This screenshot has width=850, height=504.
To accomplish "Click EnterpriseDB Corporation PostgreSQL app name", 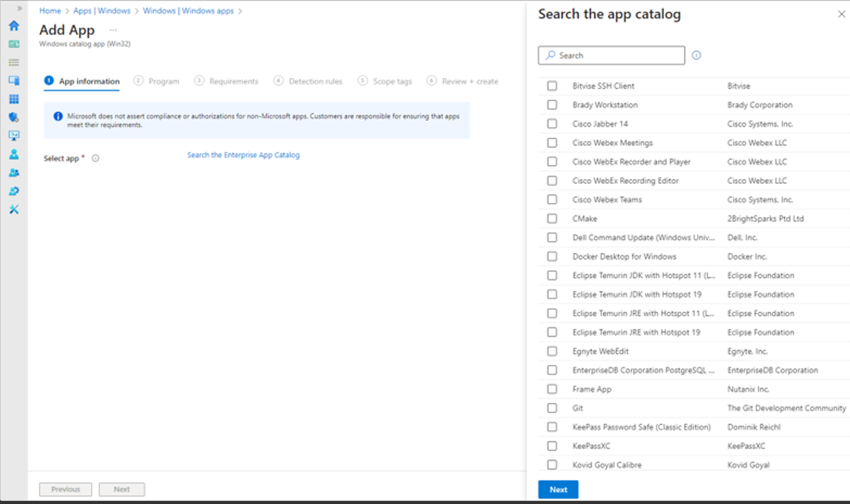I will (x=644, y=370).
